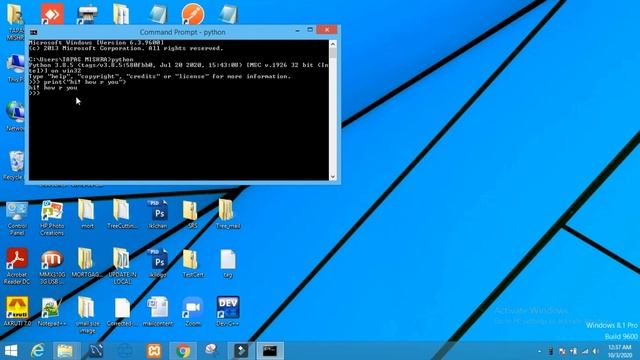Open File Explorer from taskbar
This screenshot has height=360, width=640.
point(65,351)
